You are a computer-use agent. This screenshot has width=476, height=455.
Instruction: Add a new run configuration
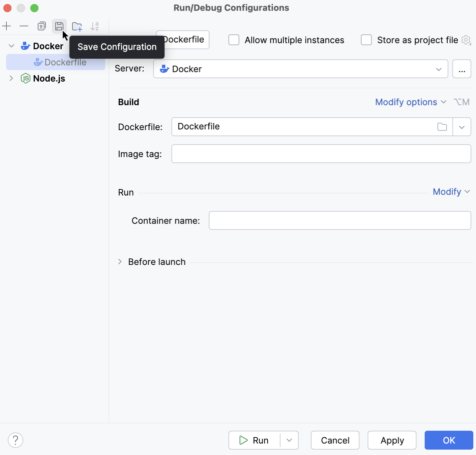7,26
